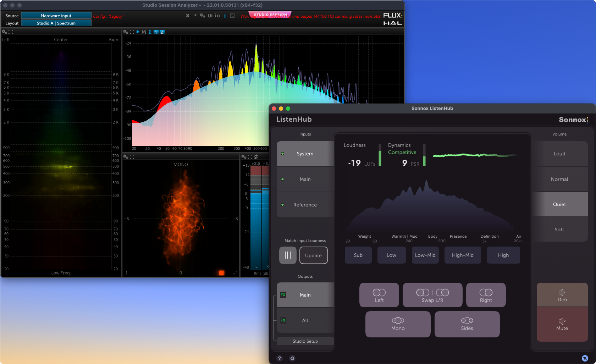Open ListenHub settings gear icon
The height and width of the screenshot is (364, 596).
tap(292, 358)
